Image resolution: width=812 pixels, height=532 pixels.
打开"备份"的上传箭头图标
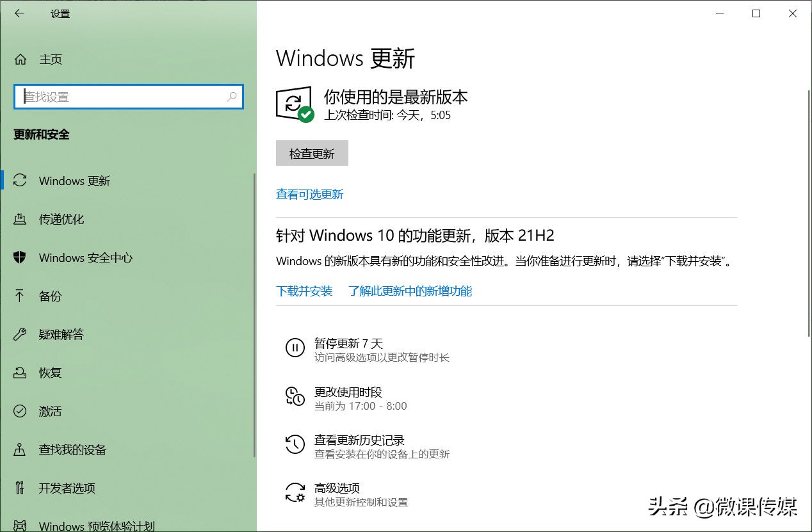pyautogui.click(x=20, y=296)
